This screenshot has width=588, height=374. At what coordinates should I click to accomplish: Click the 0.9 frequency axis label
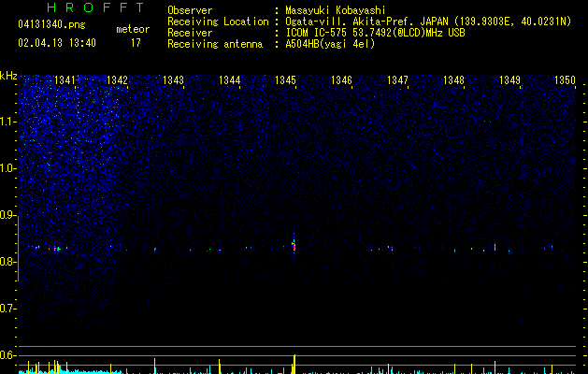point(7,215)
